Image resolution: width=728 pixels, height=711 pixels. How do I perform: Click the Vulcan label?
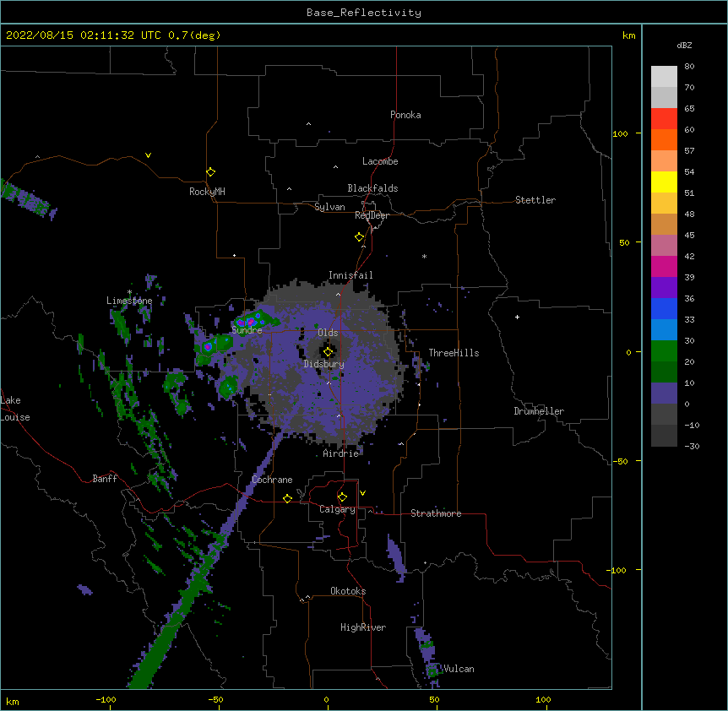pyautogui.click(x=459, y=669)
